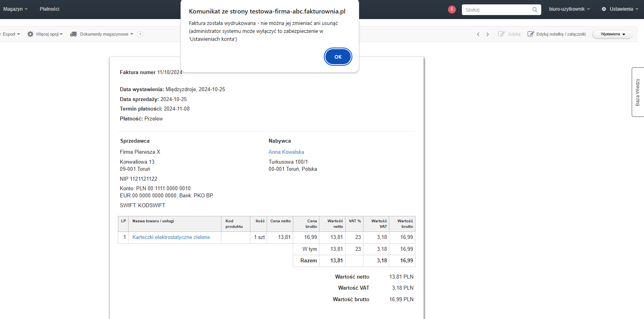The width and height of the screenshot is (644, 319).
Task: Click the 3,18 PLN VAT value
Action: 403,288
